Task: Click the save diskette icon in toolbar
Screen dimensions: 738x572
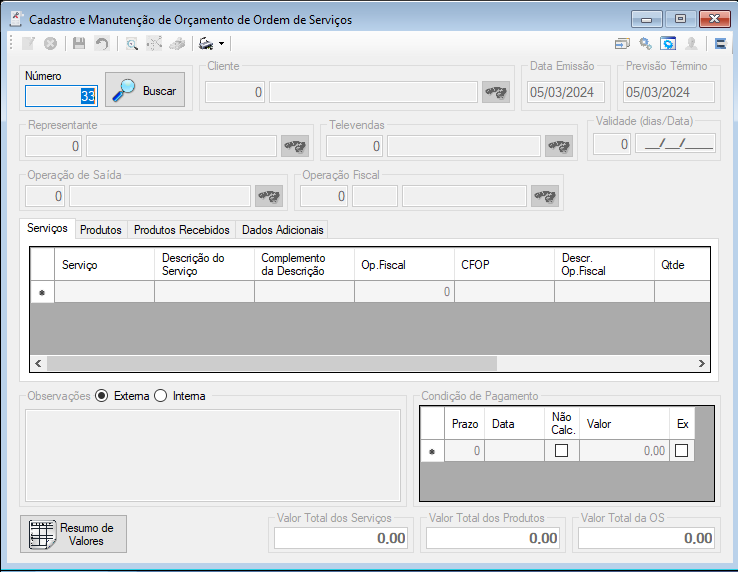Action: tap(79, 44)
